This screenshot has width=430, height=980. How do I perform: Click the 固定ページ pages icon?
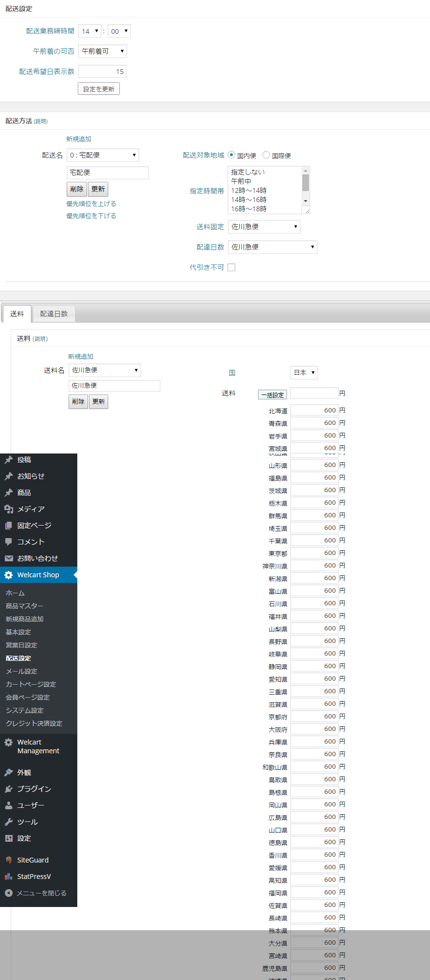coord(9,526)
